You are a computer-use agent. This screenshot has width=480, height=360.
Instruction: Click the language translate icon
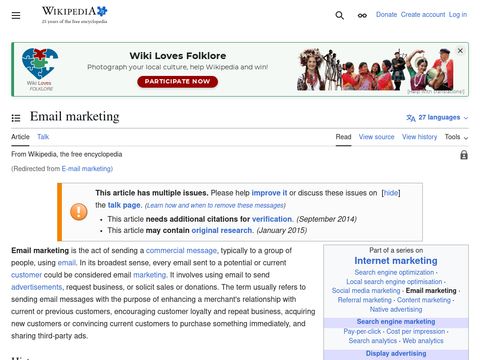click(411, 118)
